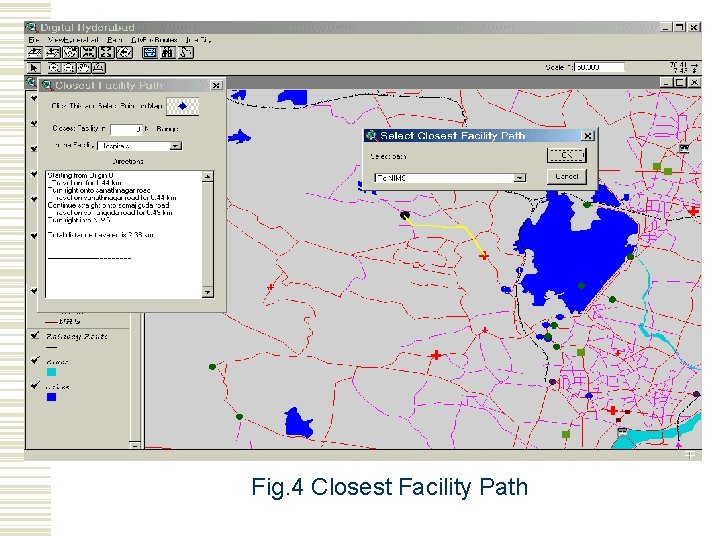Click OK in Select Closest Facility Path
The width and height of the screenshot is (720, 540).
(567, 155)
